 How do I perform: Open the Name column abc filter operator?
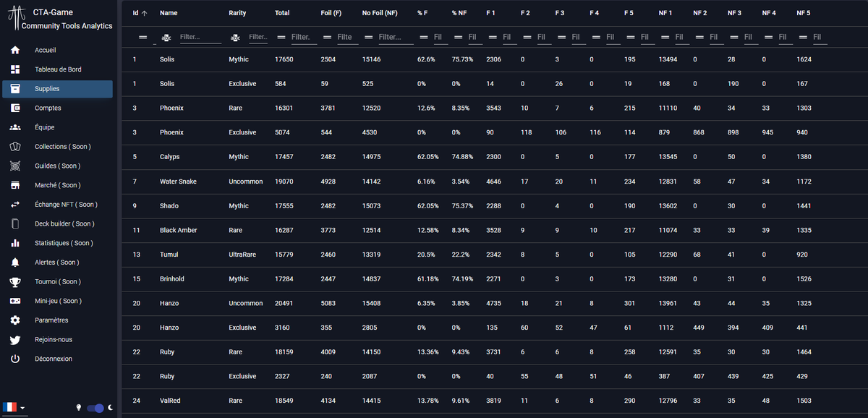coord(166,37)
